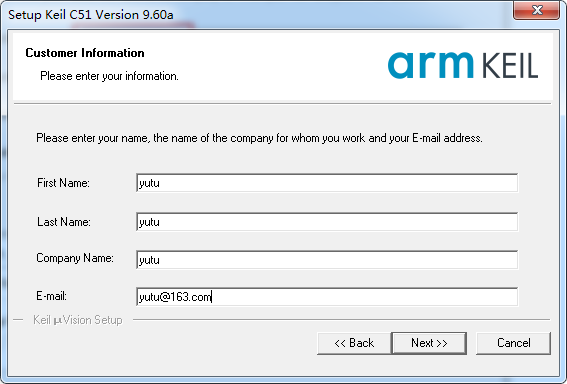567x384 pixels.
Task: Click the Keil µVision Setup footer text
Action: click(78, 320)
